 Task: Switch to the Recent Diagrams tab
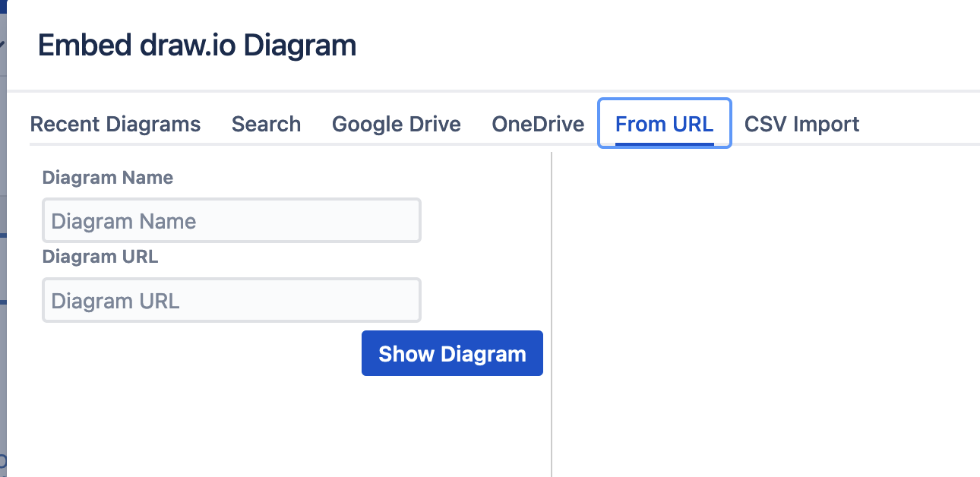(115, 124)
